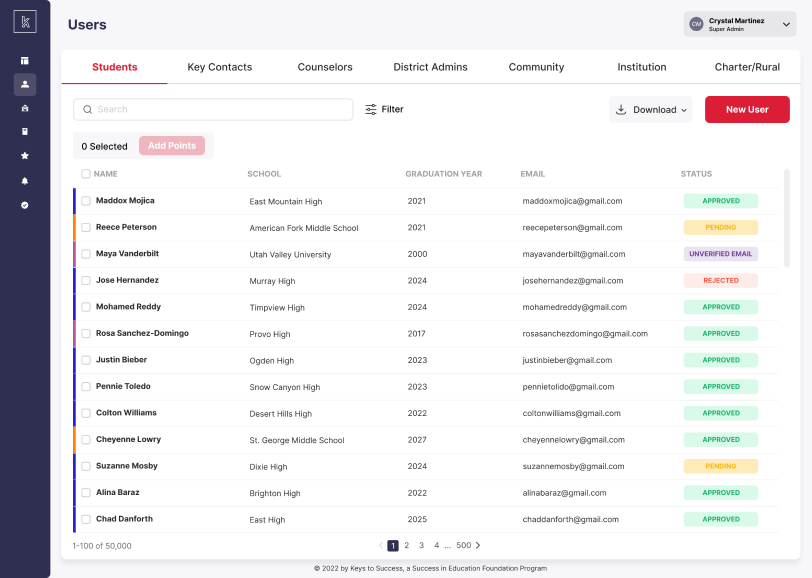Open the Crystal Martinez account menu

pos(740,24)
